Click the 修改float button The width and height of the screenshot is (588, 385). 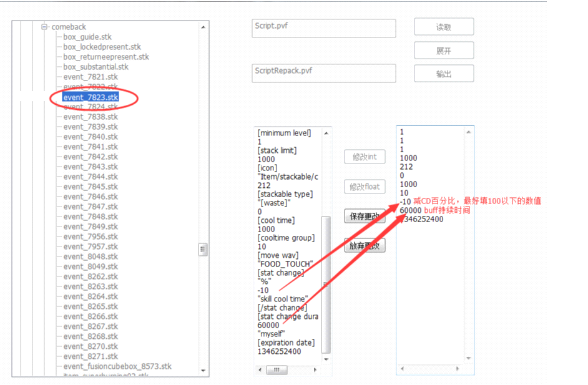[x=364, y=187]
